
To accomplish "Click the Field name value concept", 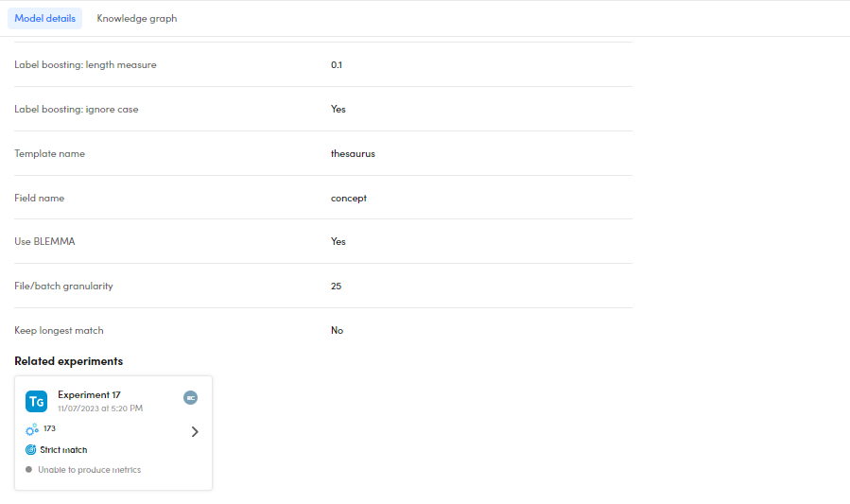I will 349,198.
